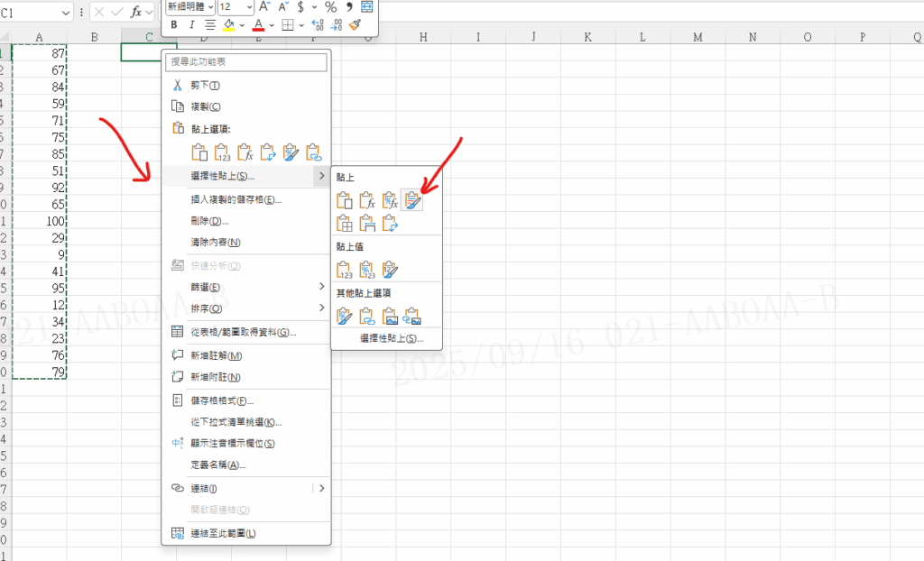Viewport: 924px width, 561px height.
Task: Select the Transpose paste icon in the submenu
Action: pos(390,223)
